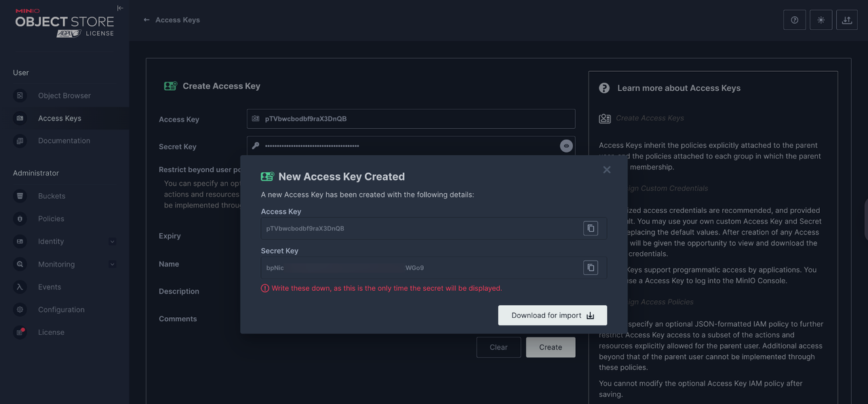Click the Buckets sidebar icon
868x404 pixels.
20,196
